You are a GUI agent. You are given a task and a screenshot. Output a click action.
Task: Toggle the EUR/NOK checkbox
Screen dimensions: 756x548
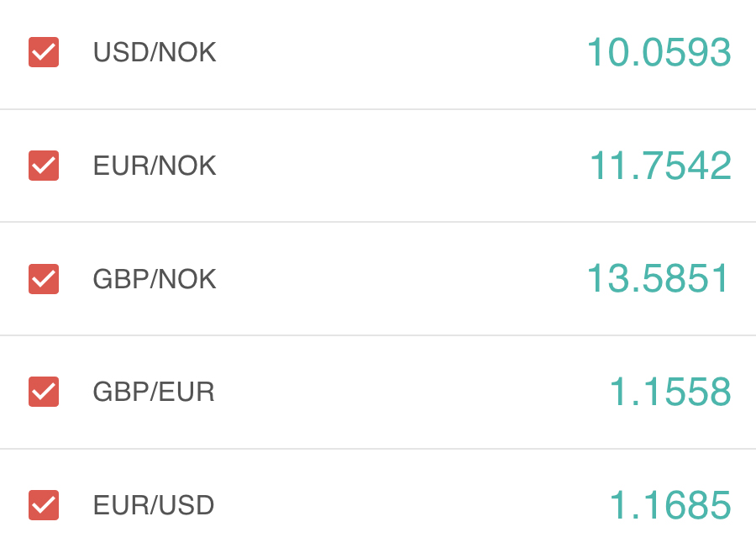pos(44,166)
